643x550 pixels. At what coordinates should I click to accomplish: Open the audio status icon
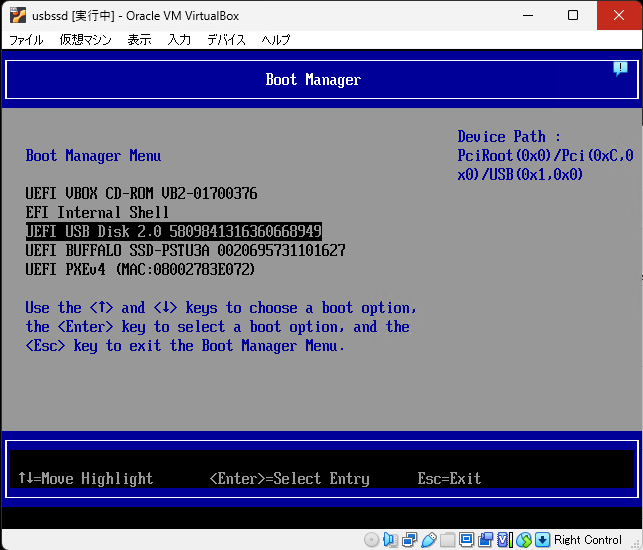(390, 540)
